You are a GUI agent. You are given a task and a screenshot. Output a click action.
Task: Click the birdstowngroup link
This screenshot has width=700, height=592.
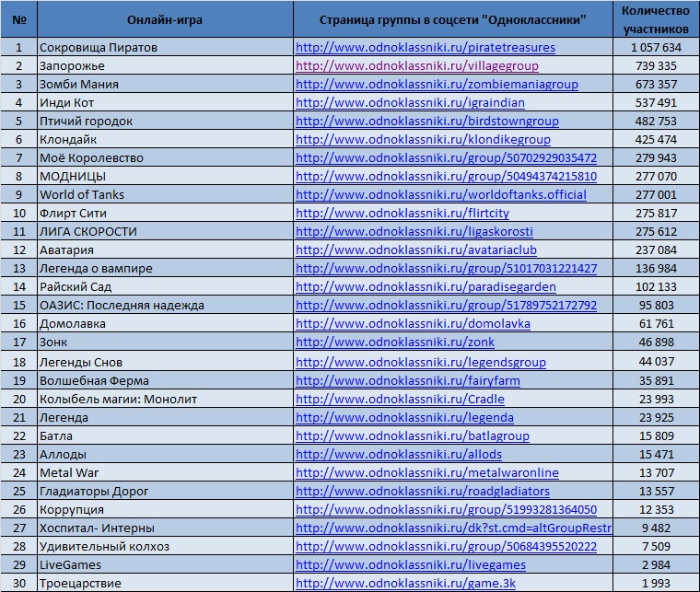(x=427, y=121)
